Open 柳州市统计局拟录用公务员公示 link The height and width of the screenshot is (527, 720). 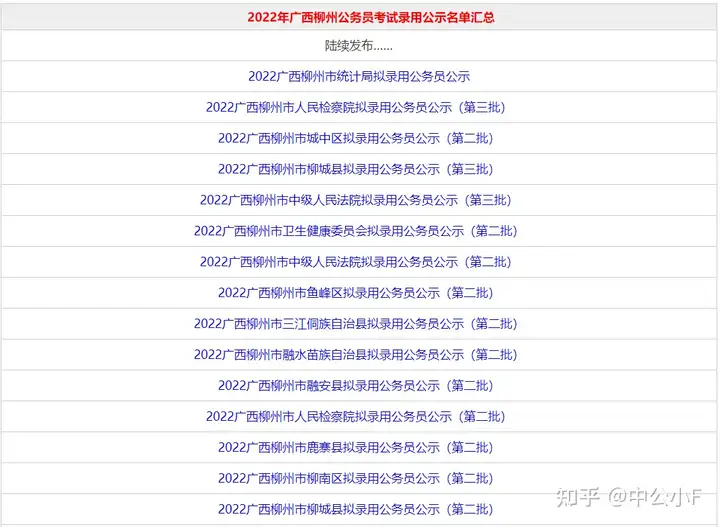(x=359, y=76)
